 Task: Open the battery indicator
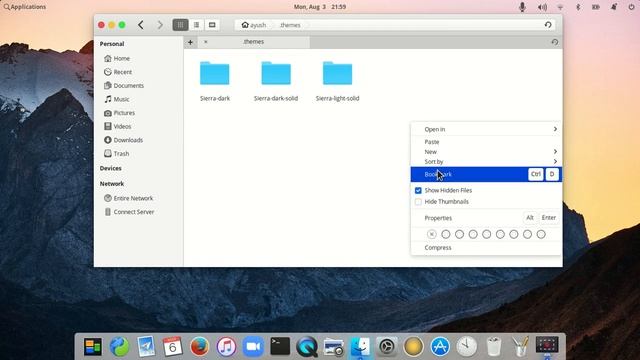click(x=596, y=7)
